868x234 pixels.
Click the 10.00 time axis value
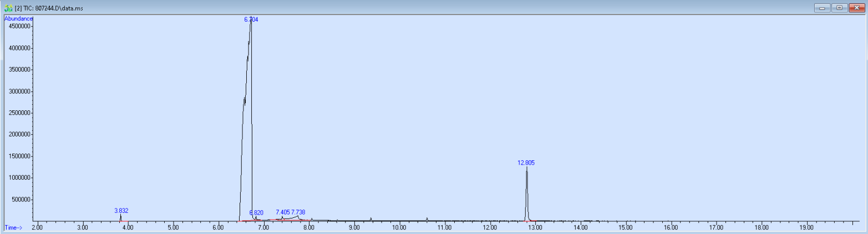pos(399,227)
